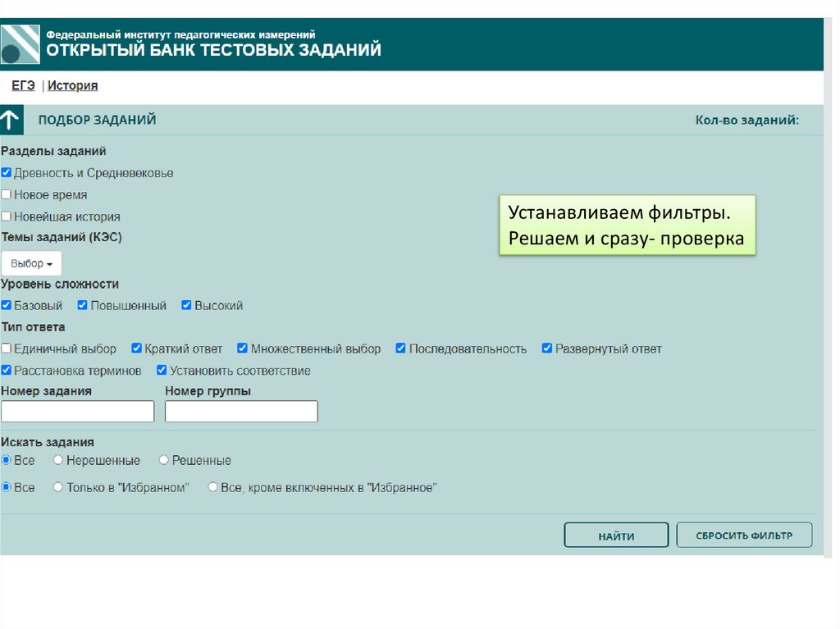840x629 pixels.
Task: Open the История subject link
Action: tap(72, 85)
